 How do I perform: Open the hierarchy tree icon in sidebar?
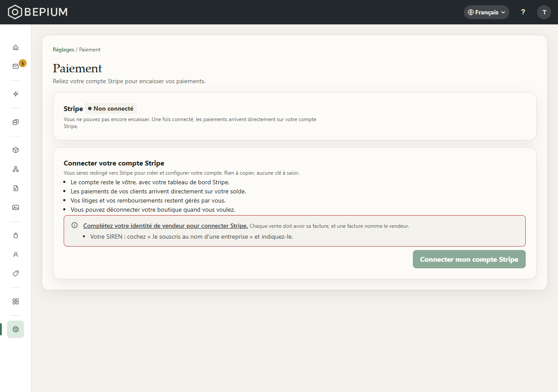[16, 169]
